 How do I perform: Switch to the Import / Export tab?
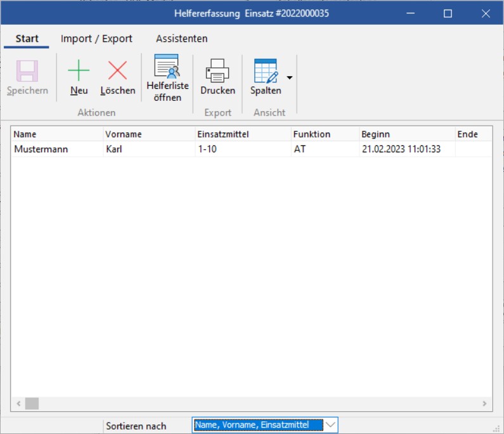[96, 39]
